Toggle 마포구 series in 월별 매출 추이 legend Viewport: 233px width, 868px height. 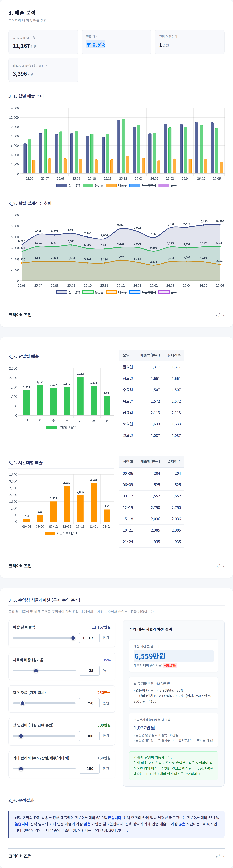click(x=116, y=185)
